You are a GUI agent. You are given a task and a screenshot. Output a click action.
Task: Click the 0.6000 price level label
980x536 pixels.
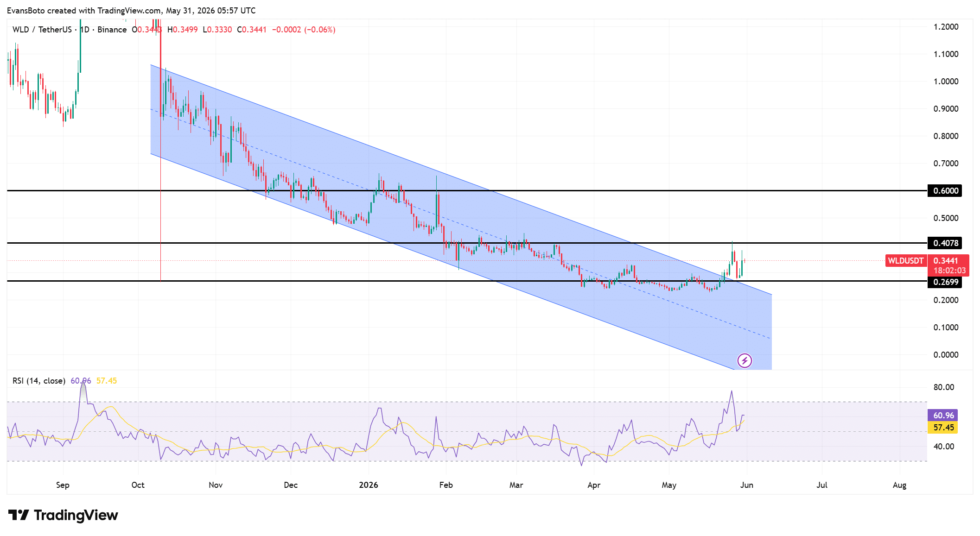945,191
